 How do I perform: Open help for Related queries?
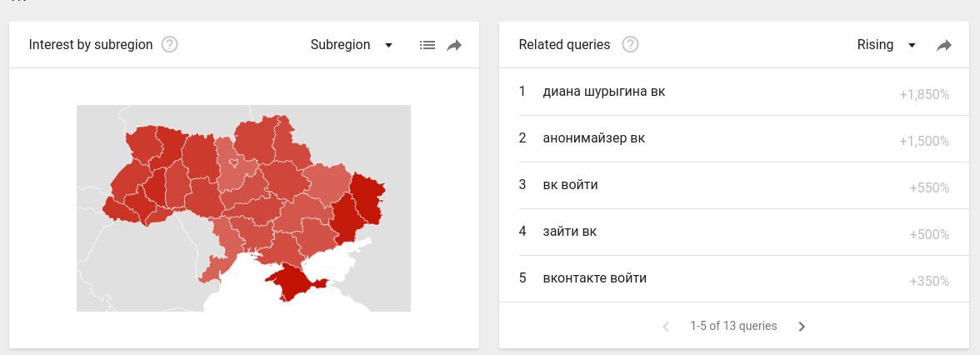click(x=631, y=45)
